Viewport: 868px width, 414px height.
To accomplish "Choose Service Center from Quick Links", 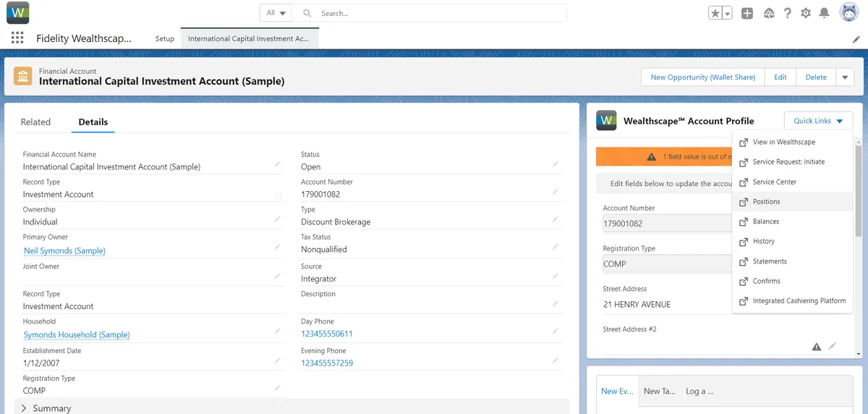I will (793, 182).
